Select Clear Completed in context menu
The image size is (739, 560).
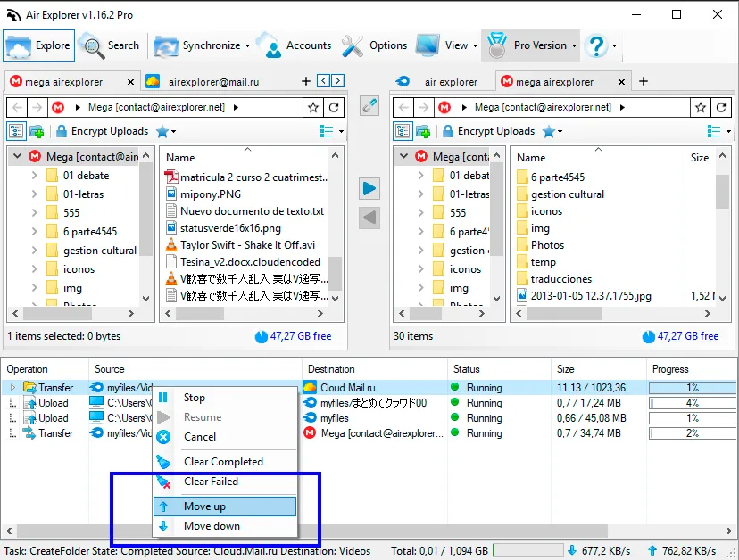[x=225, y=462]
